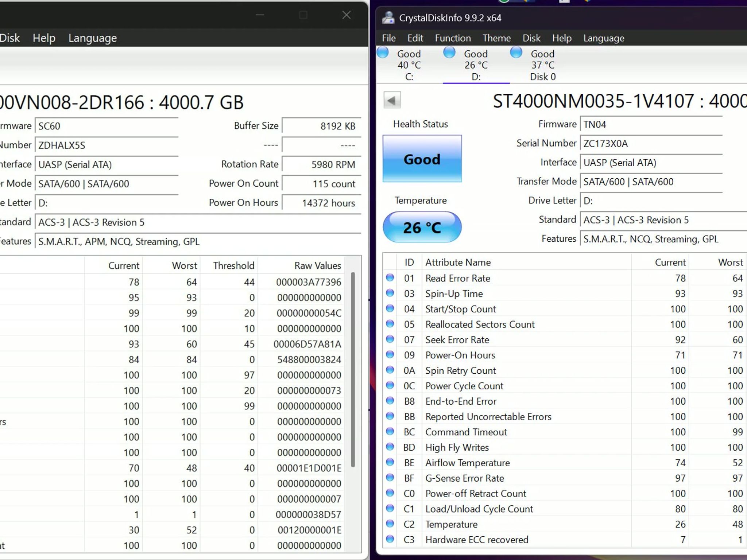Click the Good health status button
This screenshot has height=560, width=747.
tap(422, 159)
